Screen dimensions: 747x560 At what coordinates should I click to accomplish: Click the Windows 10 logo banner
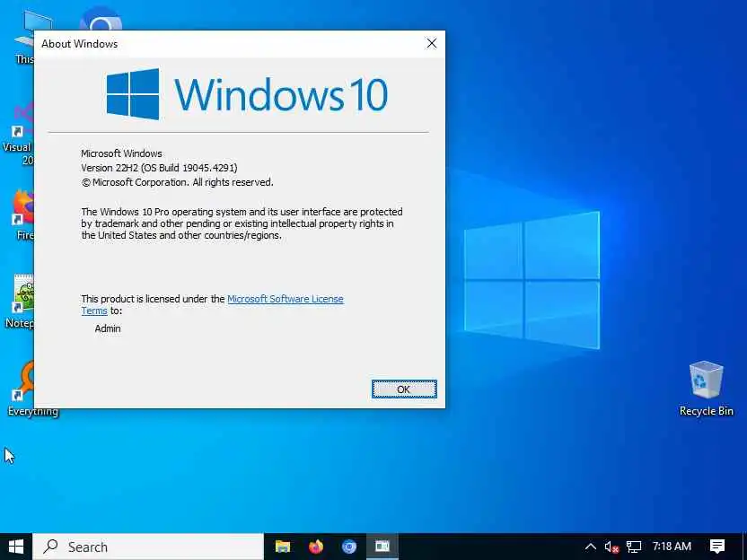click(x=247, y=94)
